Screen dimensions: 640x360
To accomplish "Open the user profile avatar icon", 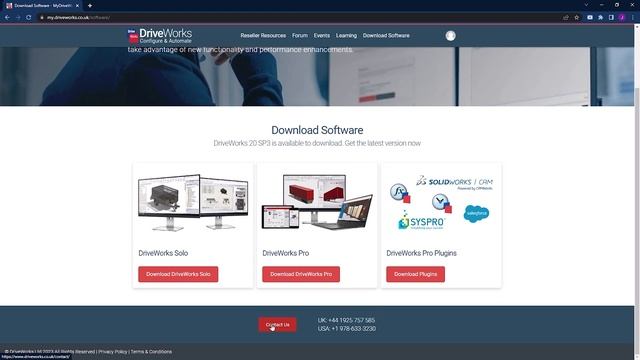I will click(450, 36).
